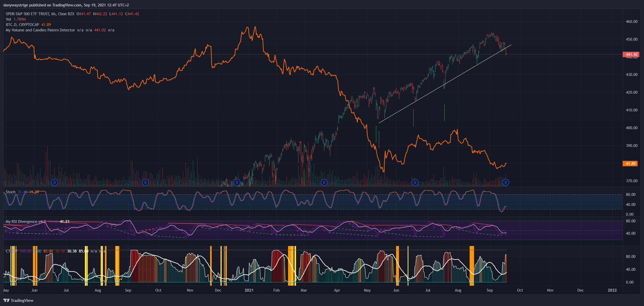Click the orange 41.89 BTC.D price label
The image size is (644, 306).
point(630,164)
